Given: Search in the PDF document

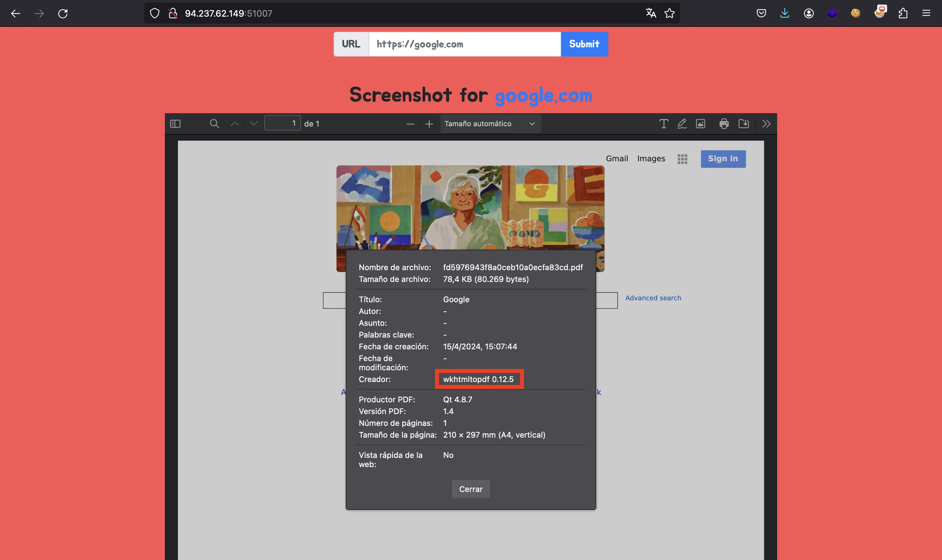Looking at the screenshot, I should (214, 124).
